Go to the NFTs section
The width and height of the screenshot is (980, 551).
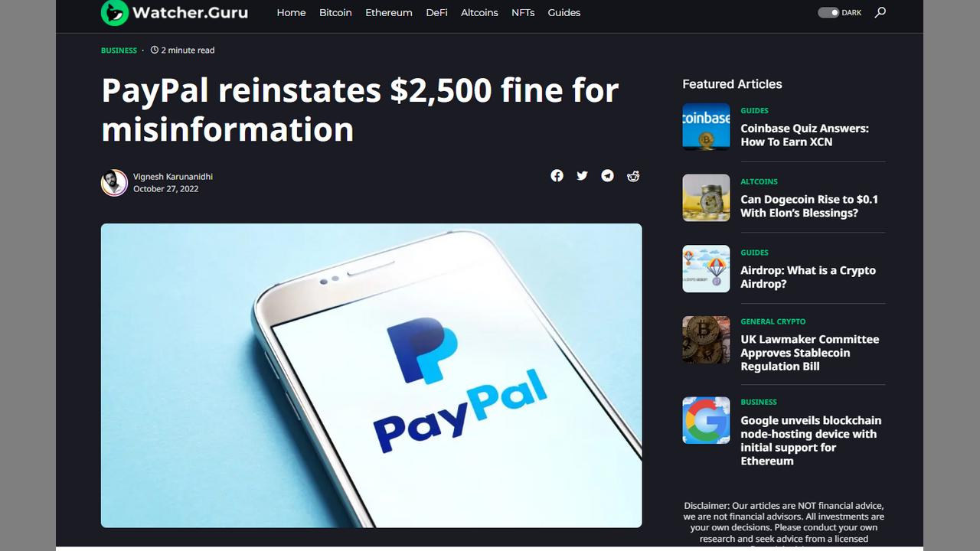click(x=523, y=13)
